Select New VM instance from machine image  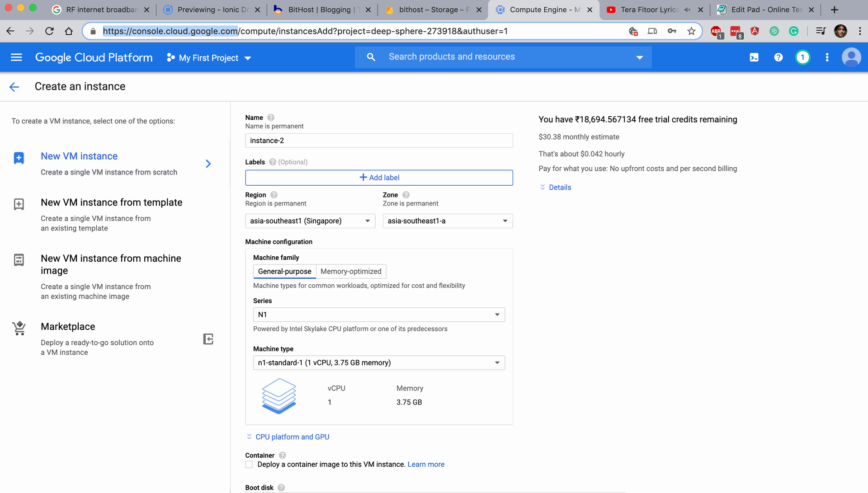coord(111,264)
